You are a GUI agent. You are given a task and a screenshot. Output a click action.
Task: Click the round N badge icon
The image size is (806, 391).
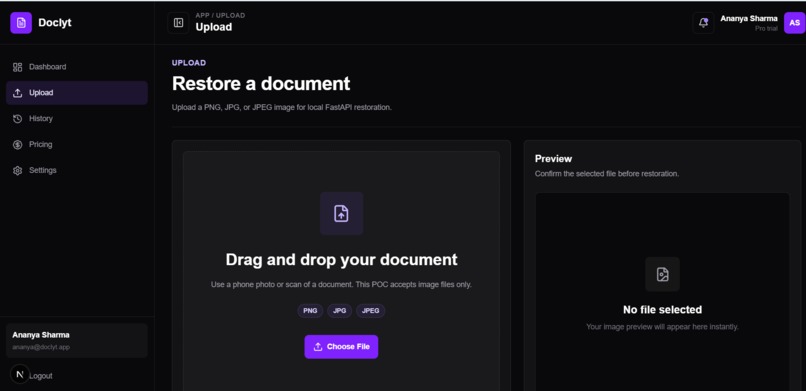click(20, 374)
